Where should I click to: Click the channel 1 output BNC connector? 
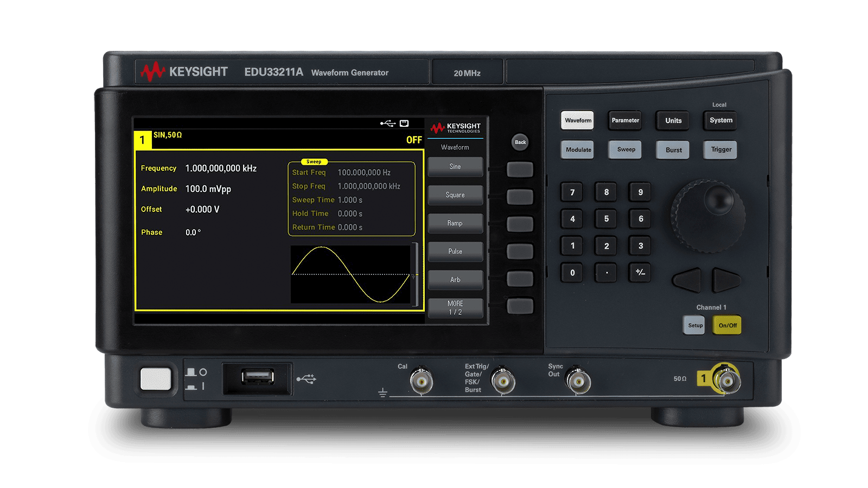pyautogui.click(x=726, y=379)
